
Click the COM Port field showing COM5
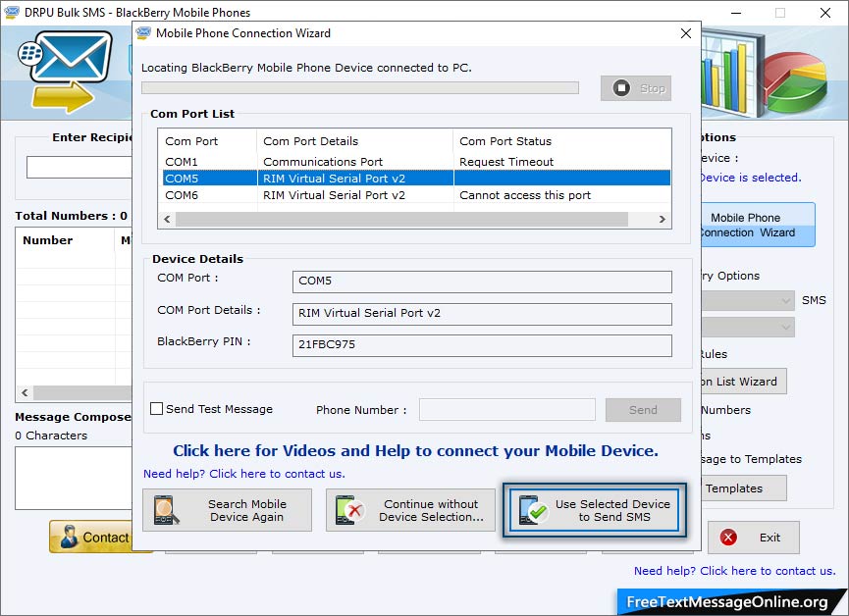point(482,282)
